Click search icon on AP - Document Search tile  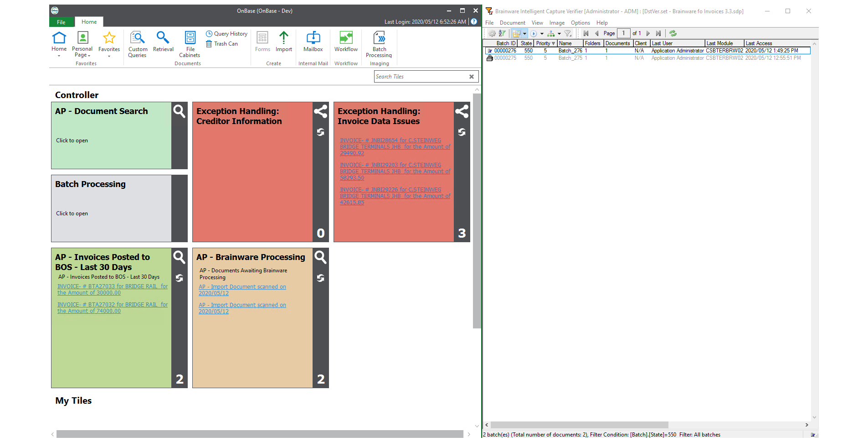click(180, 111)
